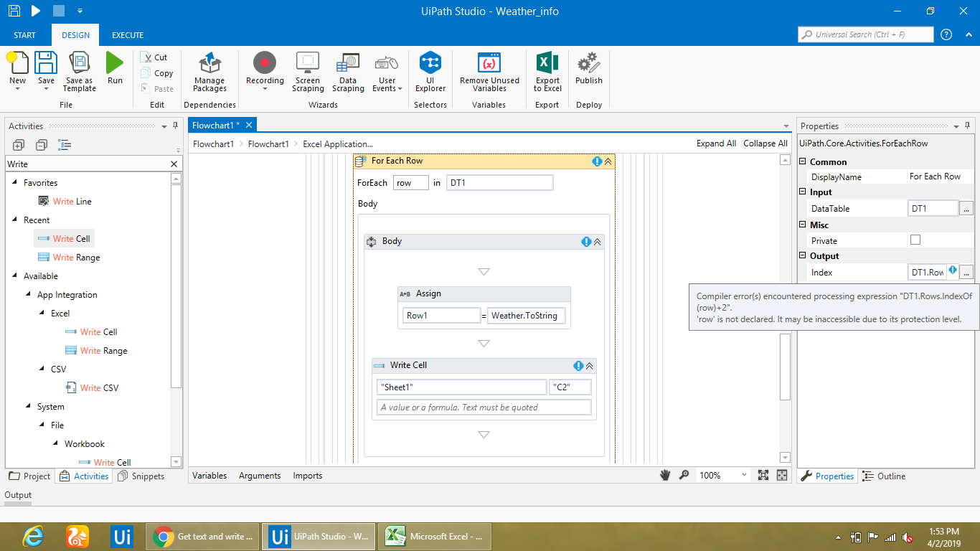Select Write CSV activity
The height and width of the screenshot is (551, 980).
pyautogui.click(x=92, y=388)
